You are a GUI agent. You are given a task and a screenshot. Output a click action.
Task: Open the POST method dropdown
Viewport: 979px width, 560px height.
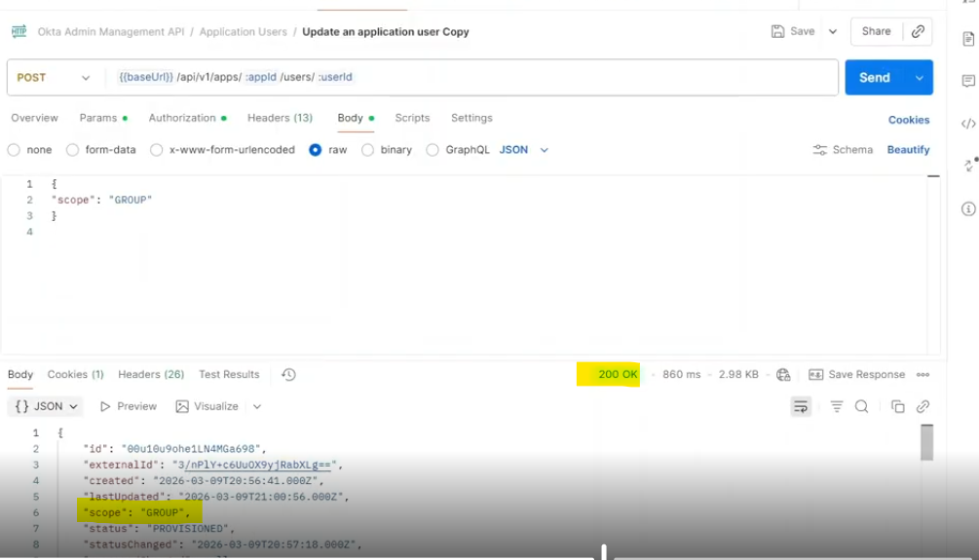(54, 78)
